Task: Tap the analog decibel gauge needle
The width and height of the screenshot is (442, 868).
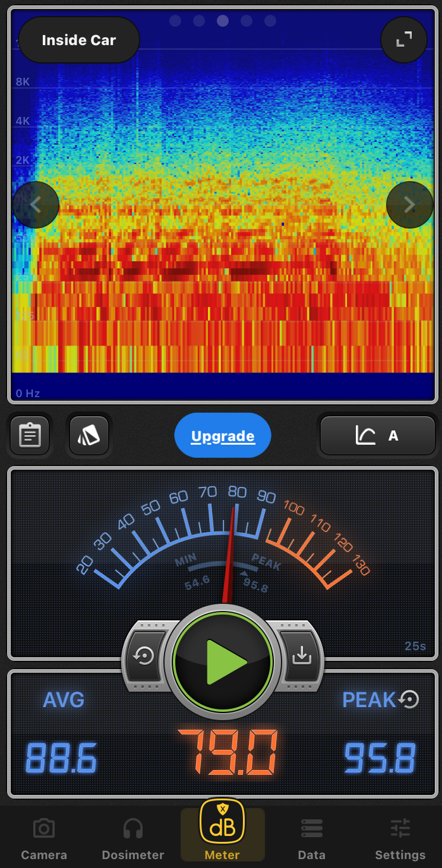Action: pyautogui.click(x=230, y=552)
